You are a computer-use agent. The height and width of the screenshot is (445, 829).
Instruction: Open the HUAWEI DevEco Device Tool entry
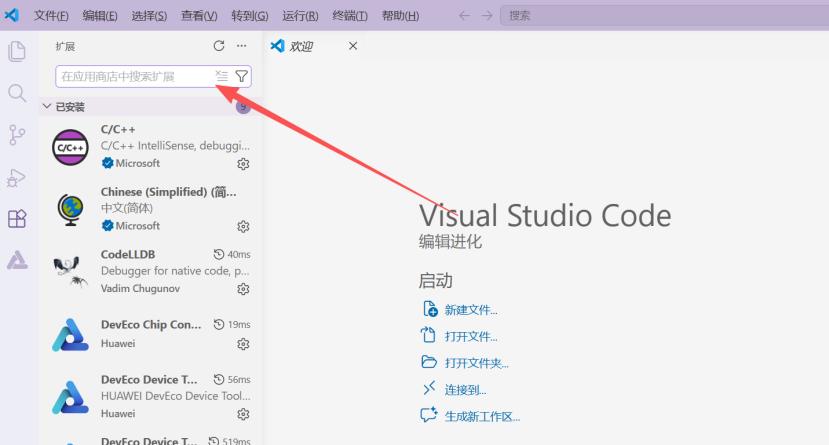click(x=151, y=396)
